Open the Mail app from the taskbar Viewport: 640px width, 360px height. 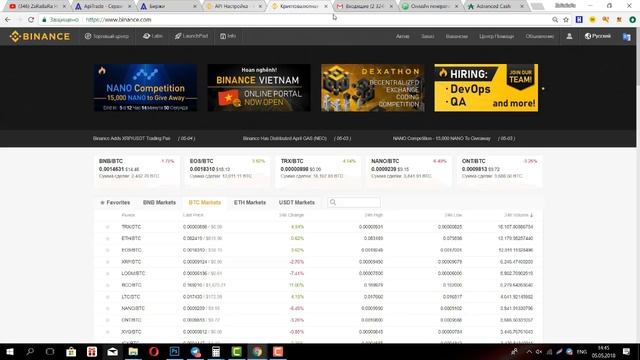pos(113,351)
